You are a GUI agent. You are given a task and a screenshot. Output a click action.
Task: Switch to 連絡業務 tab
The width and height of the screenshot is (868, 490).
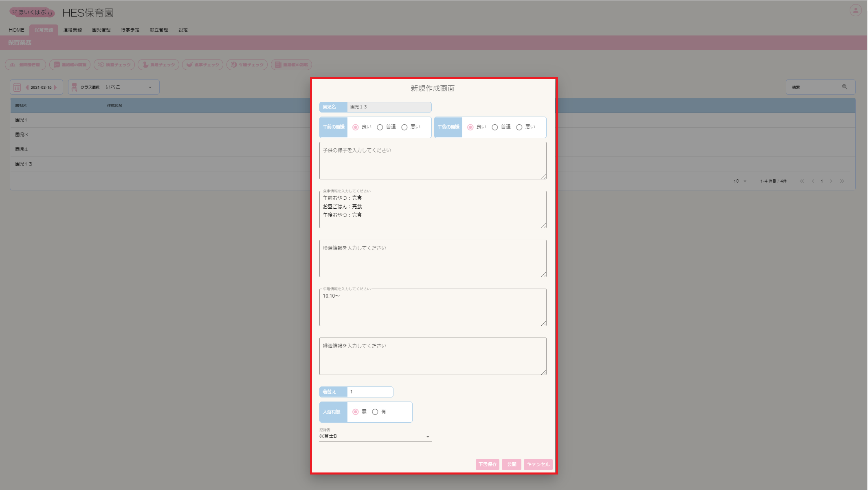coord(73,30)
